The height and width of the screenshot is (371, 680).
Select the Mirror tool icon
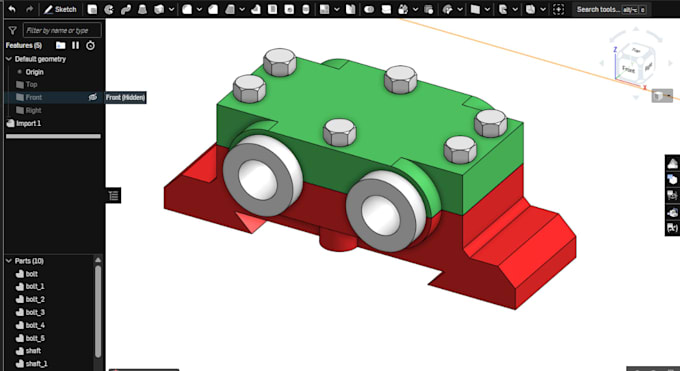tap(350, 9)
